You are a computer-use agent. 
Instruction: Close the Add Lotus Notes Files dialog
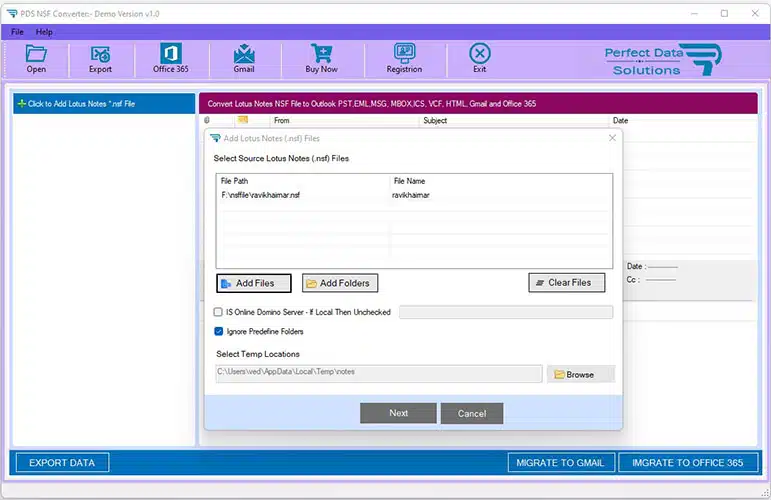pyautogui.click(x=612, y=138)
